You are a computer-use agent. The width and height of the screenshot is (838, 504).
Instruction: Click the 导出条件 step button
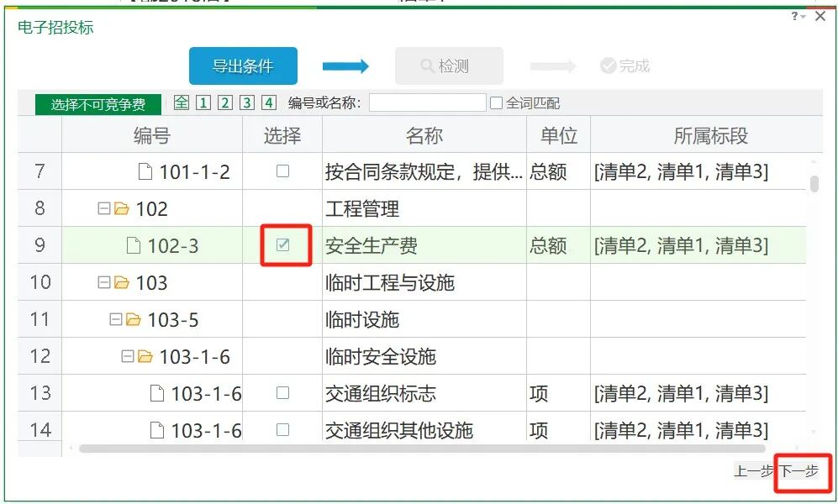243,66
